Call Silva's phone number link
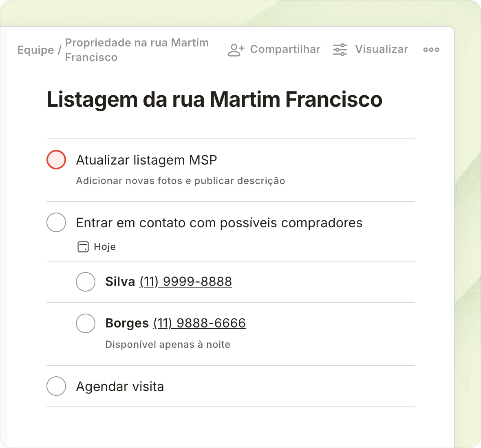The height and width of the screenshot is (448, 481). click(x=186, y=282)
